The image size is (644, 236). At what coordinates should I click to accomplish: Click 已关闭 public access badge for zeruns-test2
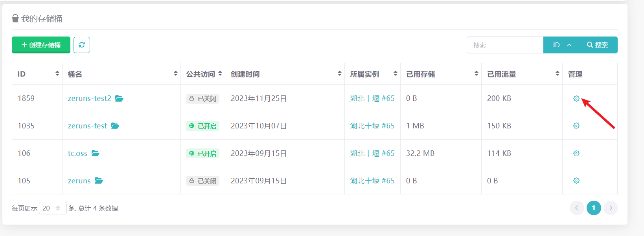pos(202,99)
